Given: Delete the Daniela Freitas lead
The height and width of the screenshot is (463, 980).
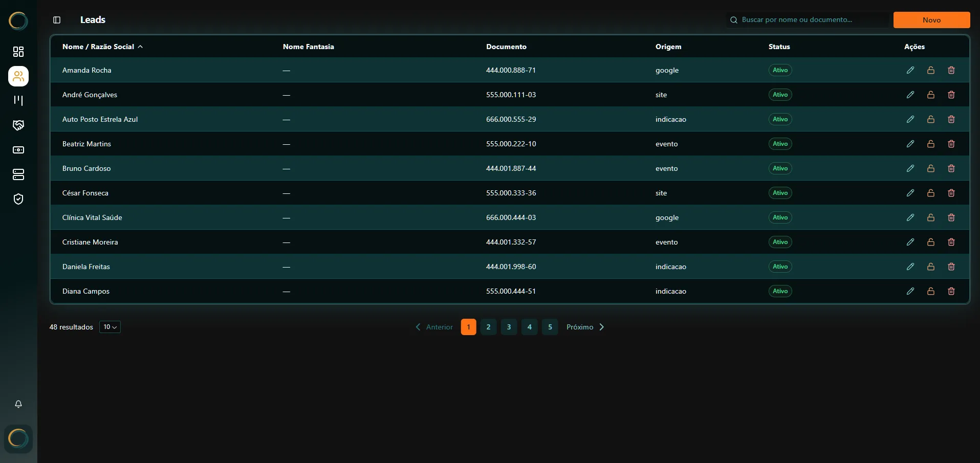Looking at the screenshot, I should click(x=951, y=267).
